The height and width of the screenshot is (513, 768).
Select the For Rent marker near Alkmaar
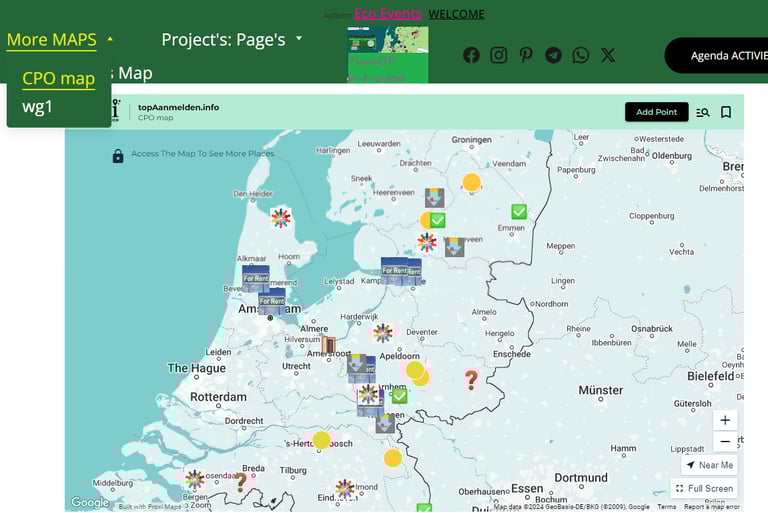click(256, 278)
